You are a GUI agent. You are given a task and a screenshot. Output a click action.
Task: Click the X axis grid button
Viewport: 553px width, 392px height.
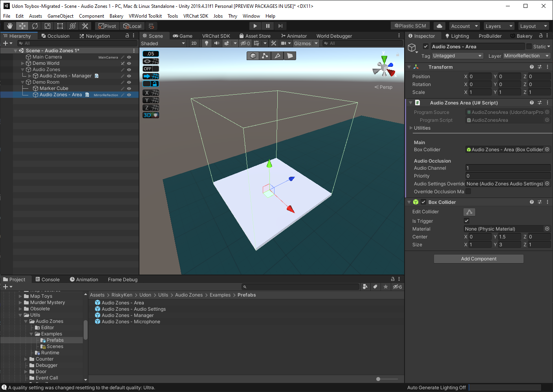click(x=151, y=93)
